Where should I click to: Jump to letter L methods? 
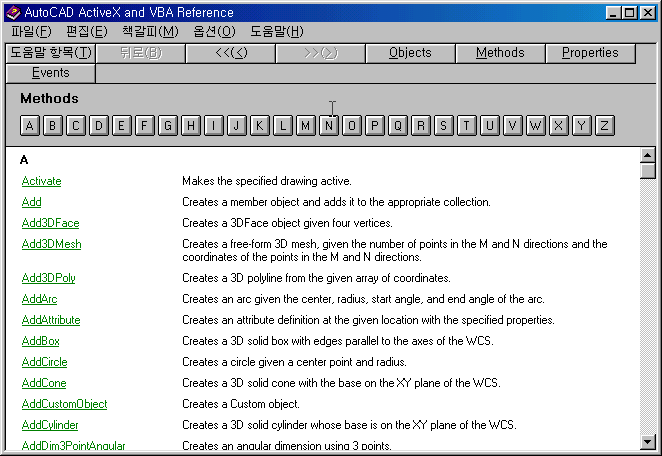click(282, 126)
